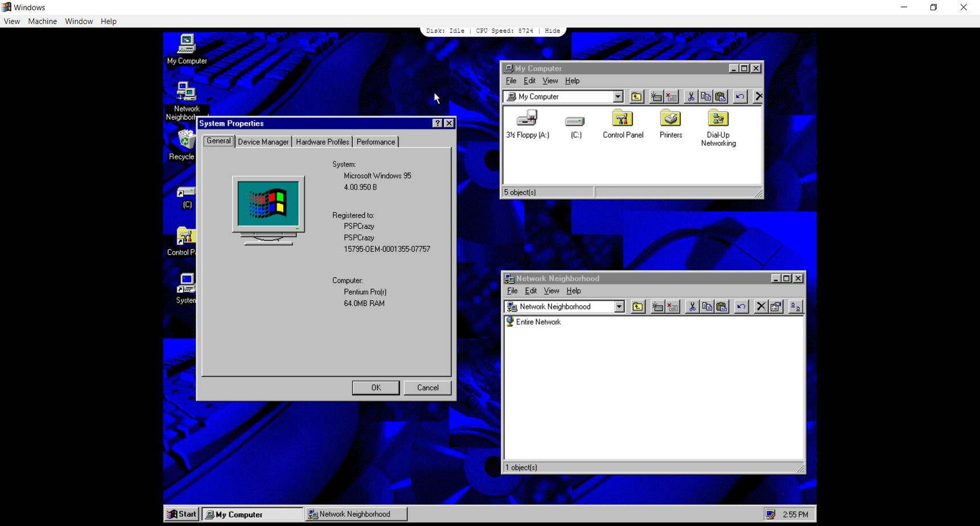Select System shortcut on desktop
This screenshot has height=526, width=980.
[x=186, y=288]
